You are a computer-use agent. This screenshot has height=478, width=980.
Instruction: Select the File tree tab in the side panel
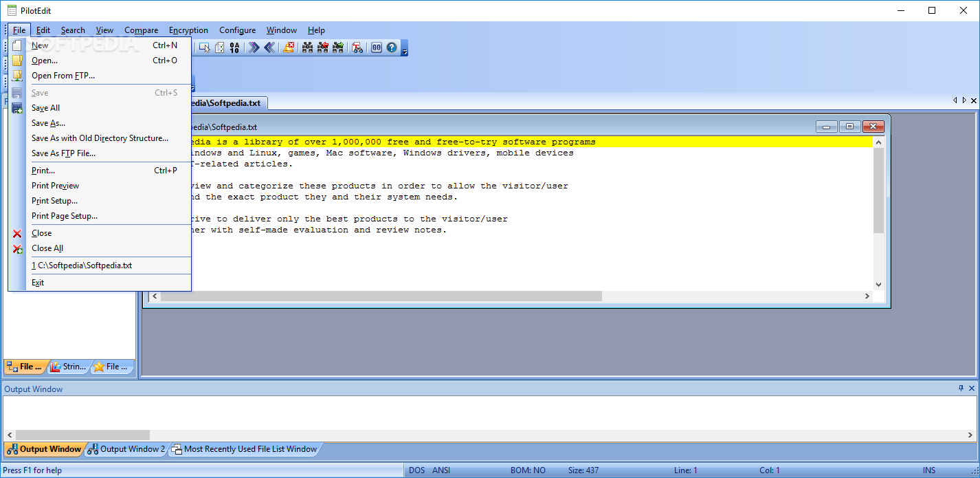[26, 367]
